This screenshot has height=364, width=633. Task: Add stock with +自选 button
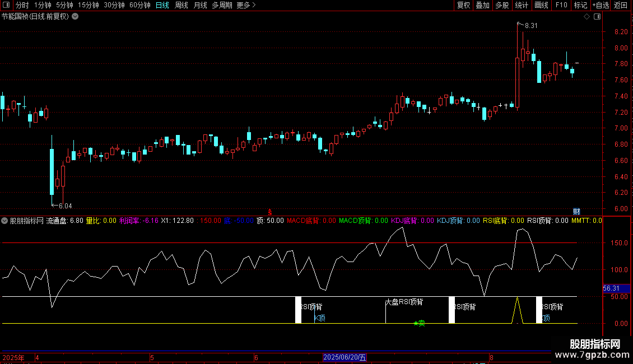pos(601,5)
